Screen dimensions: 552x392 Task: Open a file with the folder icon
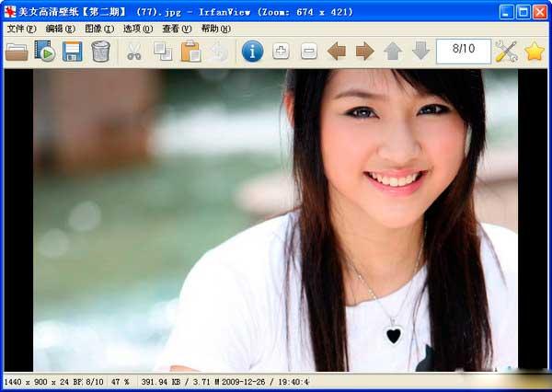click(17, 52)
